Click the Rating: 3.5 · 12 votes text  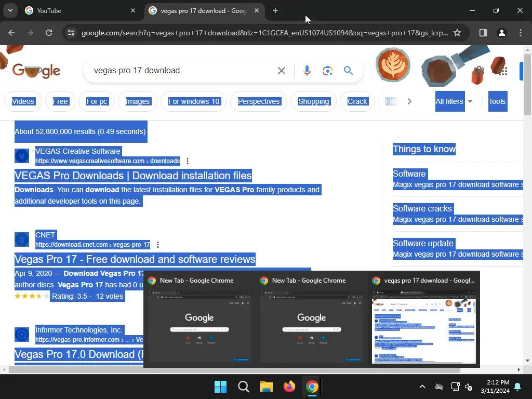pos(87,296)
